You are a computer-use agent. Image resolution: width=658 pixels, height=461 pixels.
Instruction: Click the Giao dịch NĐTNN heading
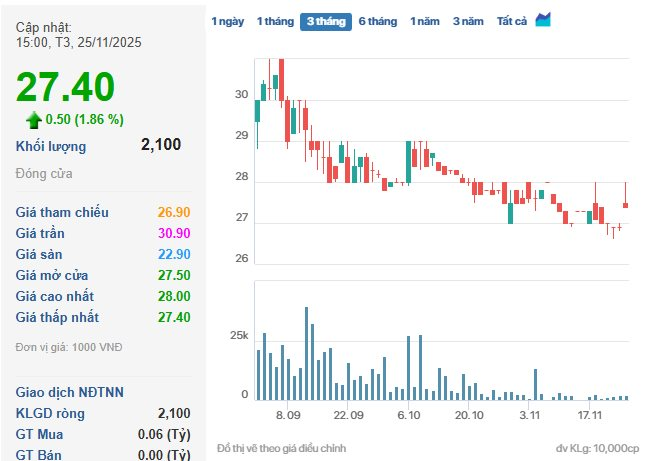coord(70,391)
